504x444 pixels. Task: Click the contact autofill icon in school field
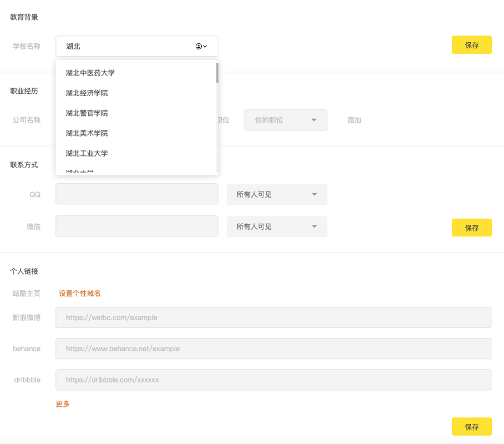(199, 47)
